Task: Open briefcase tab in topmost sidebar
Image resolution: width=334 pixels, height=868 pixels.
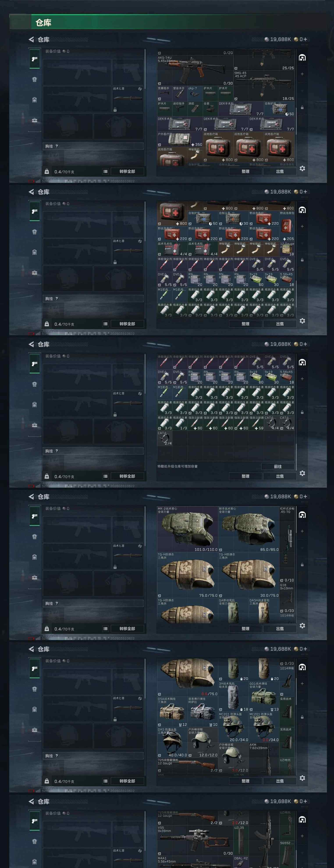Action: click(x=34, y=120)
